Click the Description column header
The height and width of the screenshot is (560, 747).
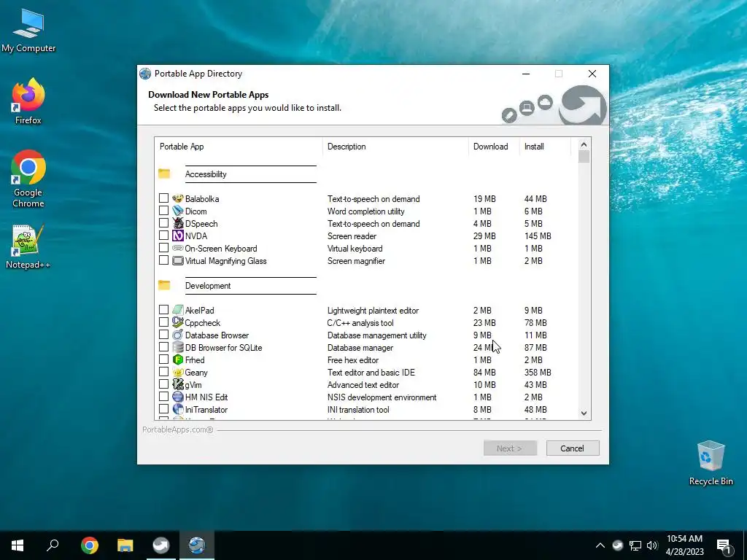(395, 147)
